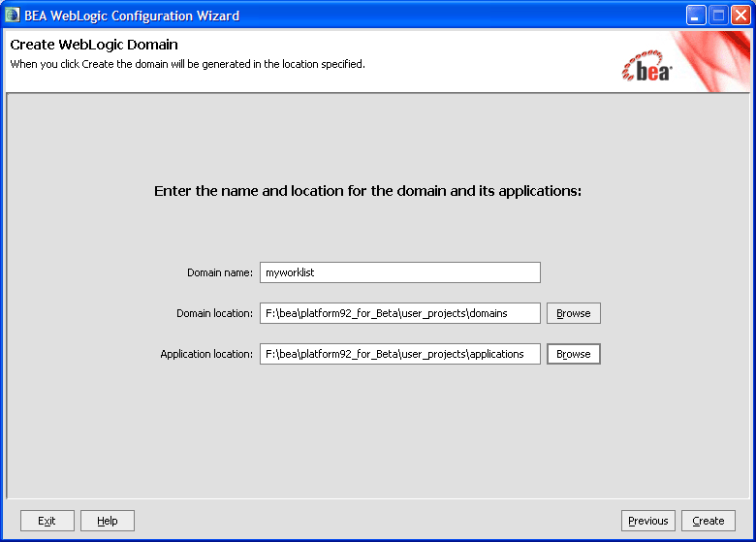Screen dimensions: 756x542
Task: Click the 'Domain location:' label
Action: pyautogui.click(x=214, y=313)
